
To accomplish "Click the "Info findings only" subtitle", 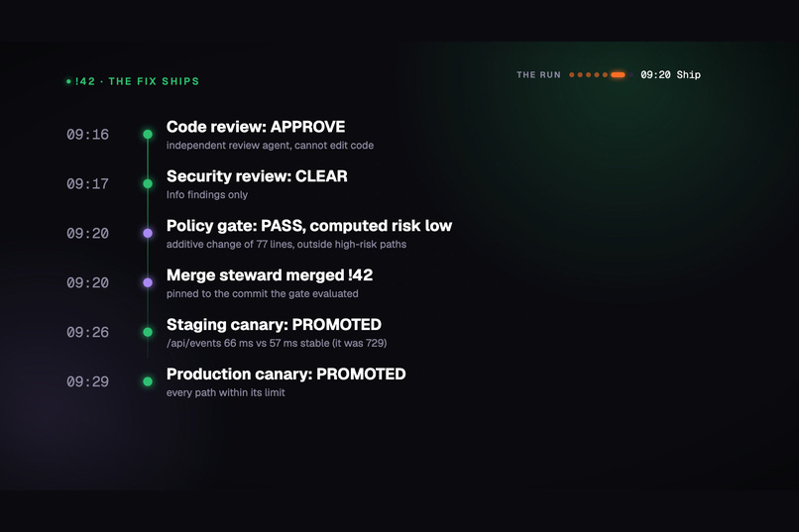I will tap(207, 195).
